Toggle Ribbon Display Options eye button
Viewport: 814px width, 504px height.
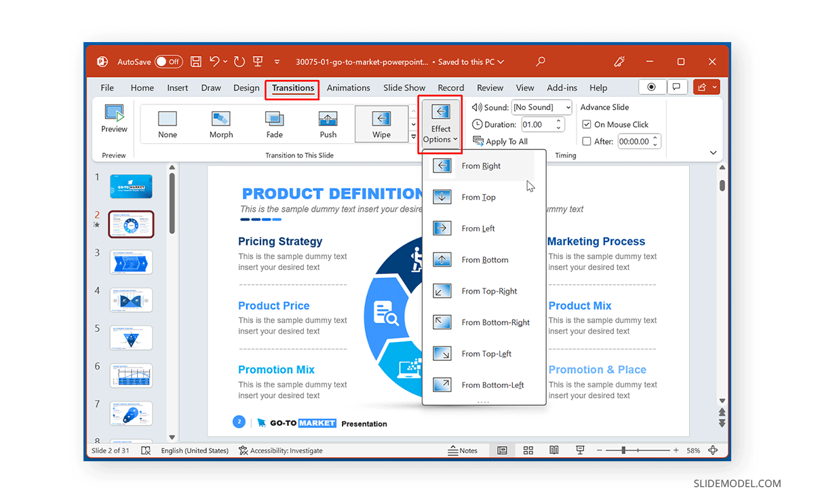pyautogui.click(x=651, y=87)
